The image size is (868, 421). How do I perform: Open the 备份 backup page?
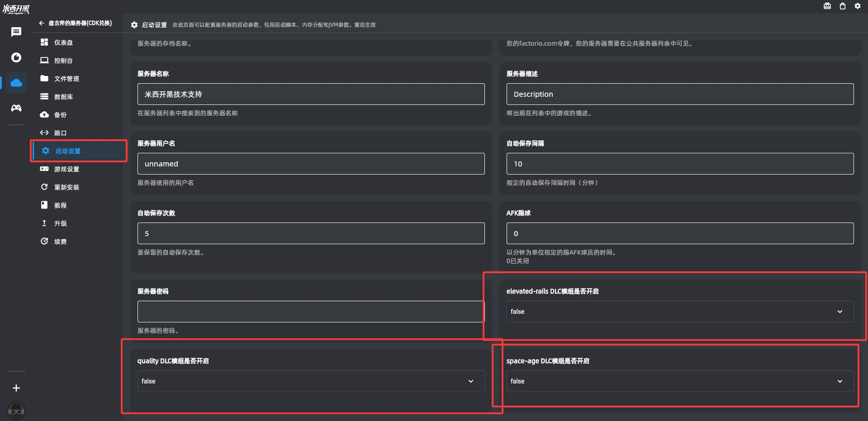[x=60, y=115]
